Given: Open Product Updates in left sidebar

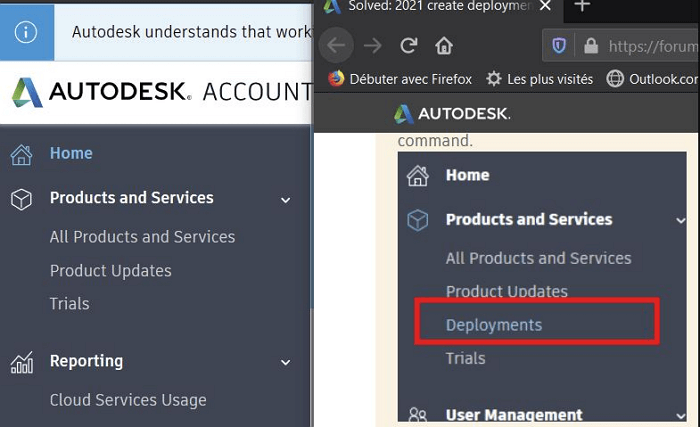Looking at the screenshot, I should (111, 271).
